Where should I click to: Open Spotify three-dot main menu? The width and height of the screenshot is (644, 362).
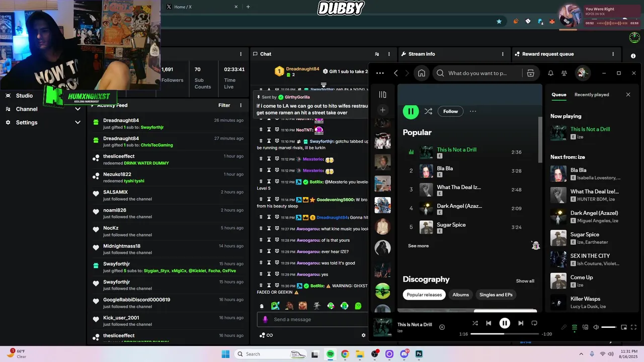(380, 73)
